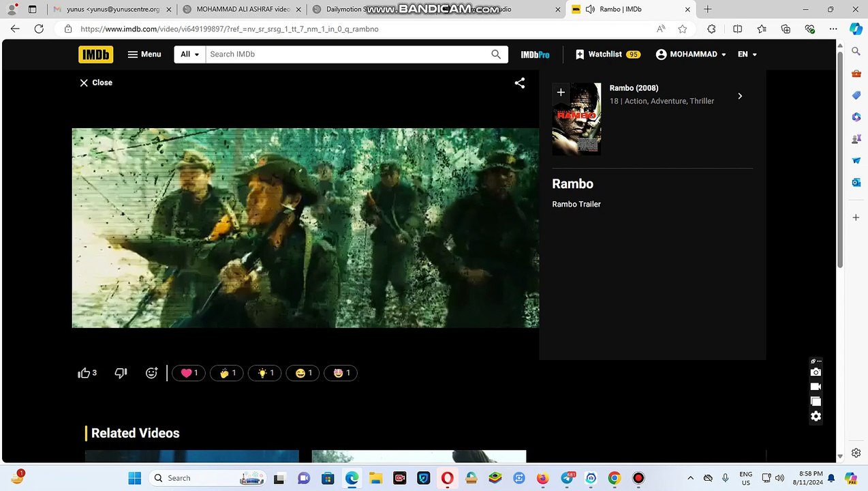Switch to the yunus@yunuscentre tab
The image size is (868, 491).
coord(112,10)
